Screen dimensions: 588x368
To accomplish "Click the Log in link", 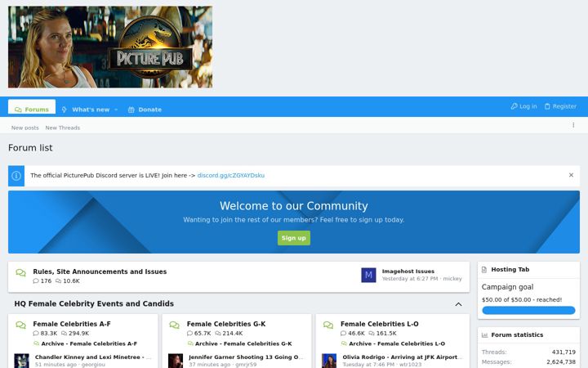I will [523, 106].
